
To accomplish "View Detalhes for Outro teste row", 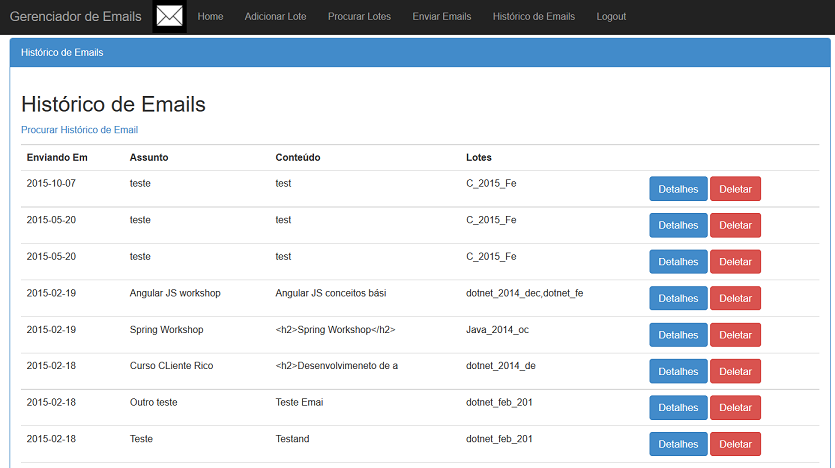I will coord(678,407).
